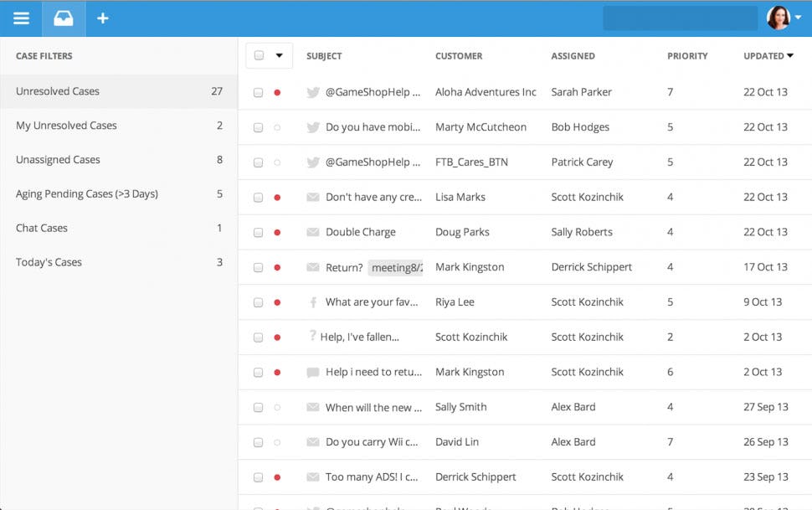Click empty status dot on Marty McCutcheon row
The width and height of the screenshot is (812, 510).
click(277, 127)
